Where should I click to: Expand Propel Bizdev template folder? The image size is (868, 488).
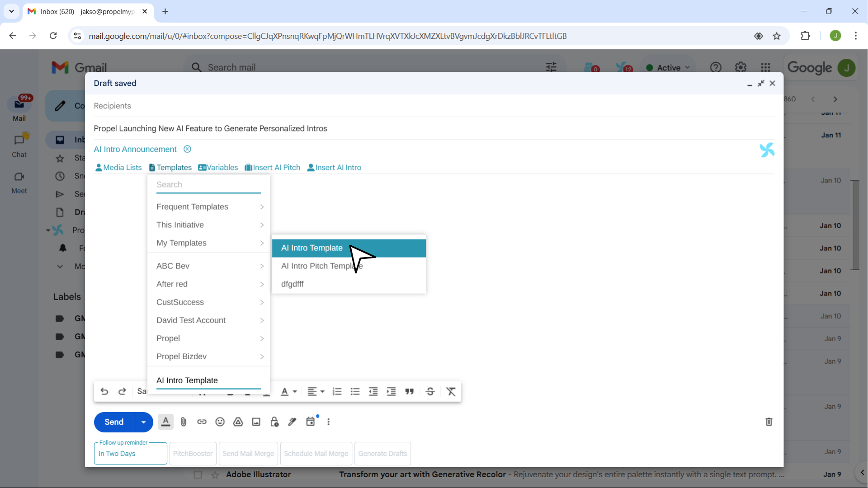pyautogui.click(x=209, y=357)
